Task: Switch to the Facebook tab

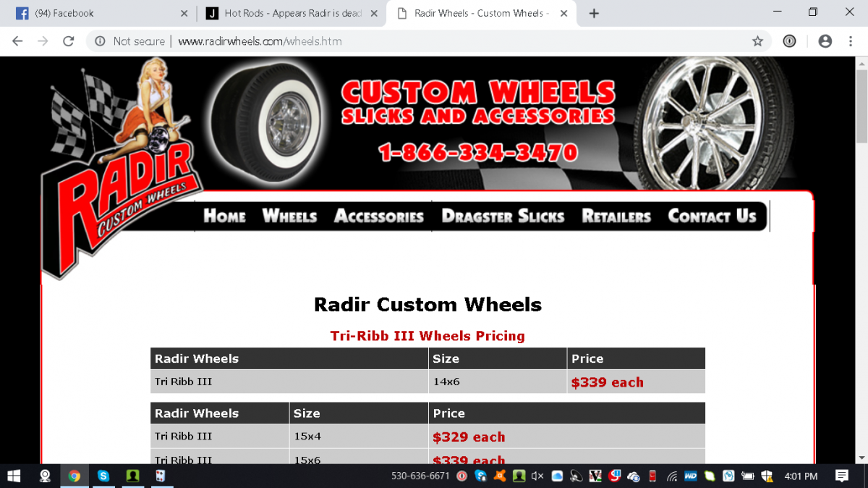Action: click(94, 14)
